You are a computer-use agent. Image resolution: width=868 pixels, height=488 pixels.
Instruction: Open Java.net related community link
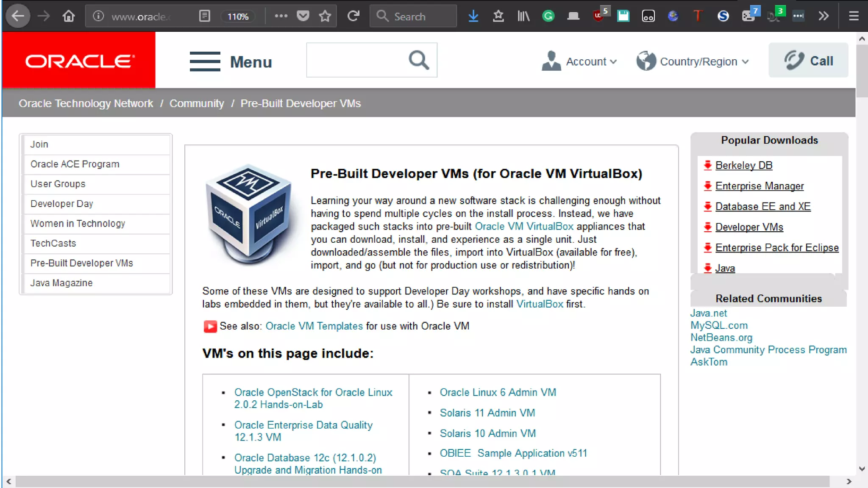point(709,313)
